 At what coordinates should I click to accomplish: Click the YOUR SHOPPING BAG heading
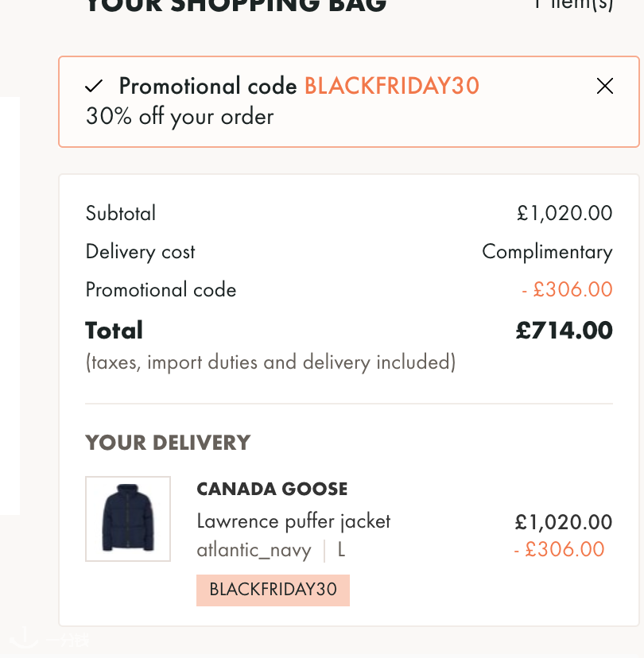coord(235,6)
